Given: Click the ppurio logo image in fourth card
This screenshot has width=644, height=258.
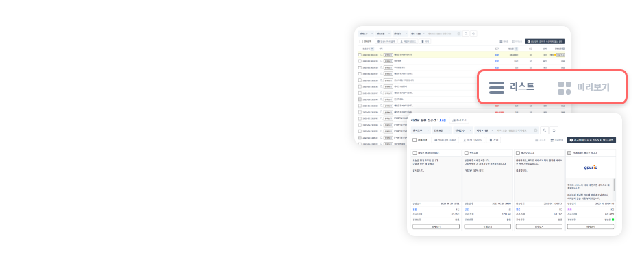Looking at the screenshot, I should pyautogui.click(x=591, y=167).
